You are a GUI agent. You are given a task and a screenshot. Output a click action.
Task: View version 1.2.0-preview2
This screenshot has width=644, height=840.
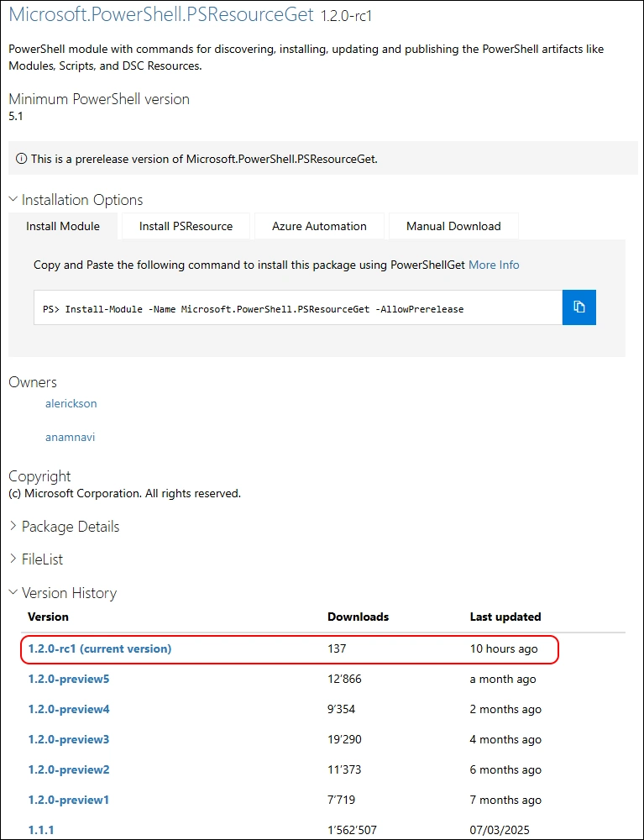point(69,769)
